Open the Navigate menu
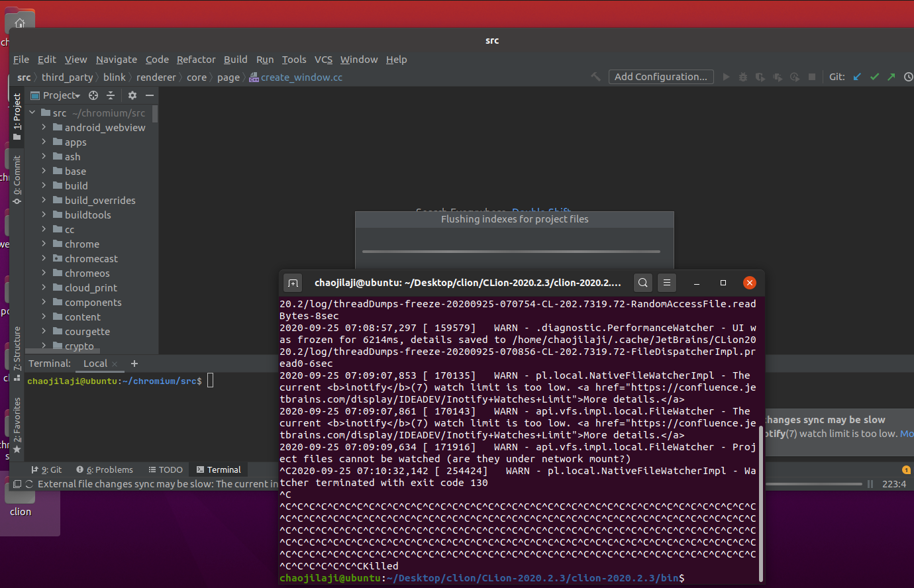 coord(117,60)
